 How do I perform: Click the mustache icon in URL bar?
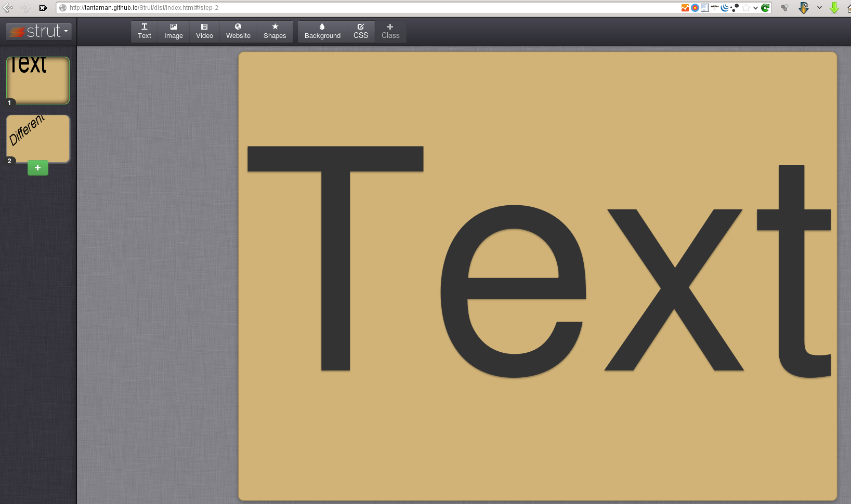pyautogui.click(x=715, y=7)
